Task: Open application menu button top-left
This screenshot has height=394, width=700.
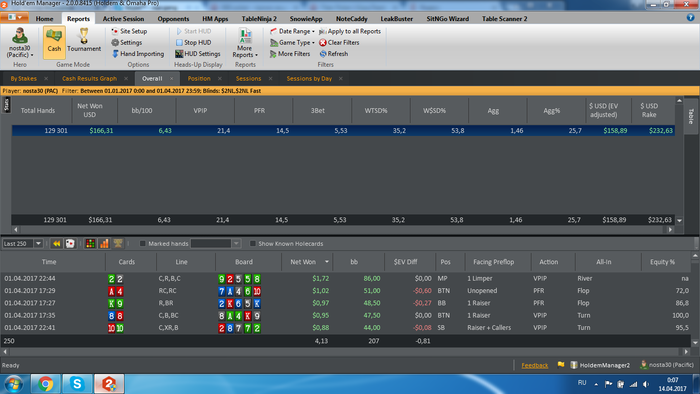Action: 15,17
